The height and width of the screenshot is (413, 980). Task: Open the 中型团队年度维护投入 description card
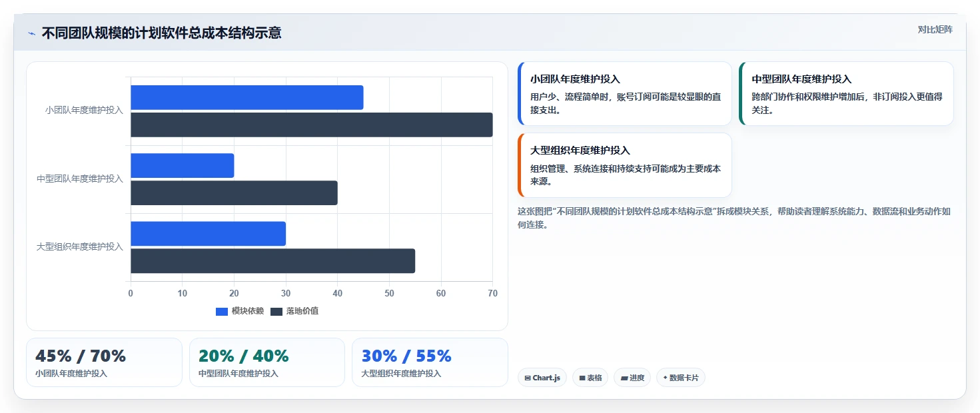tap(846, 93)
